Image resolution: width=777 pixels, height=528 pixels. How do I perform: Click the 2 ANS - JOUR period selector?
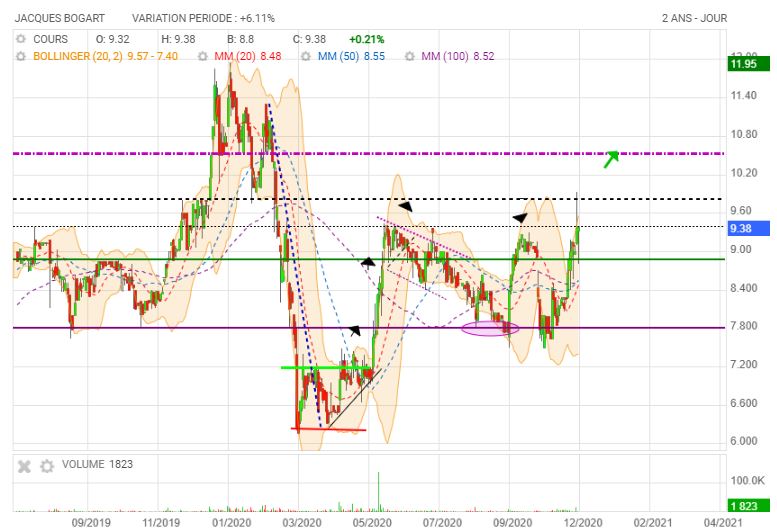point(694,18)
